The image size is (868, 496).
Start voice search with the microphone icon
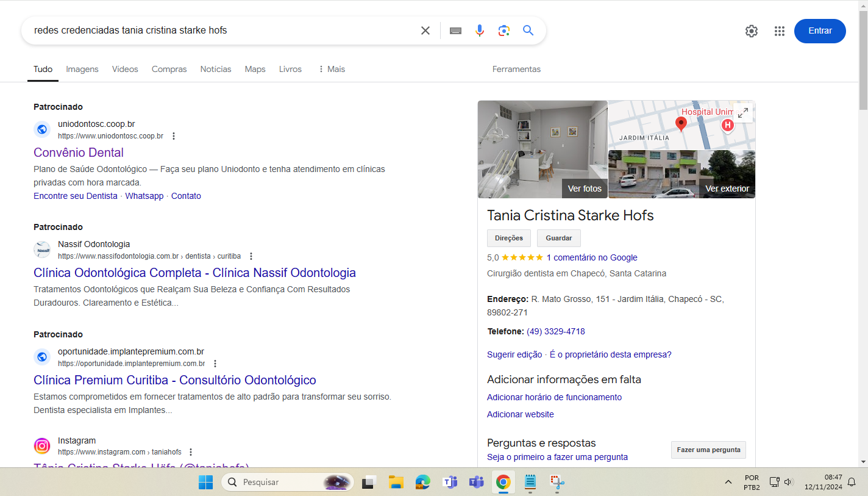[480, 31]
